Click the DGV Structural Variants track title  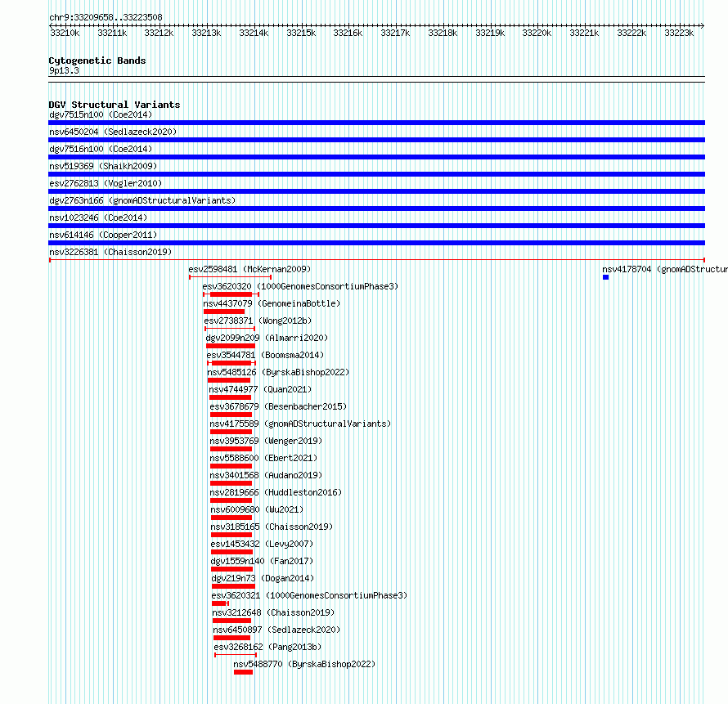(x=115, y=105)
